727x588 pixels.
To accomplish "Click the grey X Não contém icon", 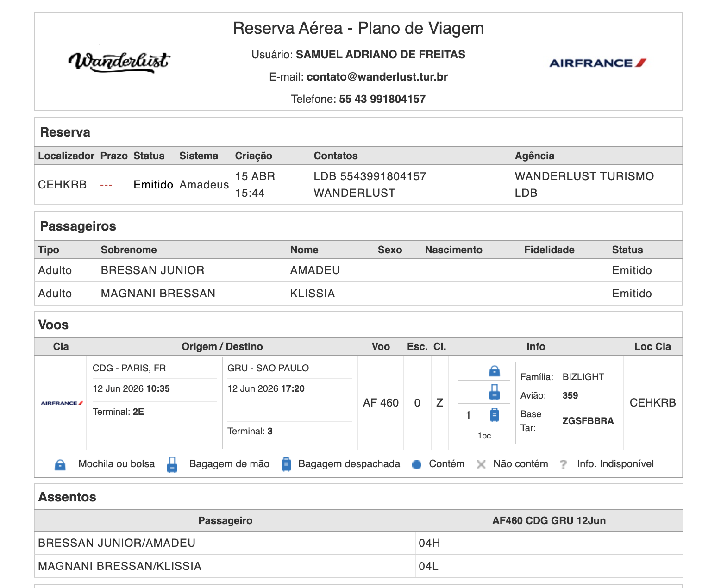I will 481,464.
